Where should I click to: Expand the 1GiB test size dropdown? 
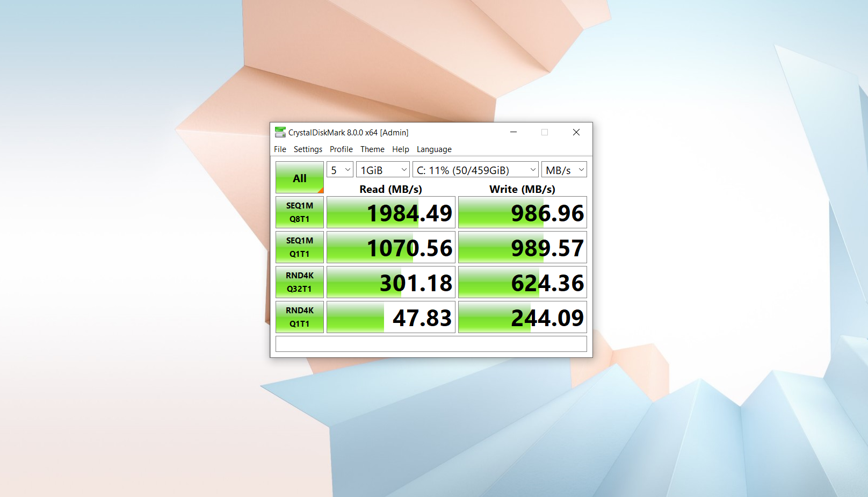point(383,170)
